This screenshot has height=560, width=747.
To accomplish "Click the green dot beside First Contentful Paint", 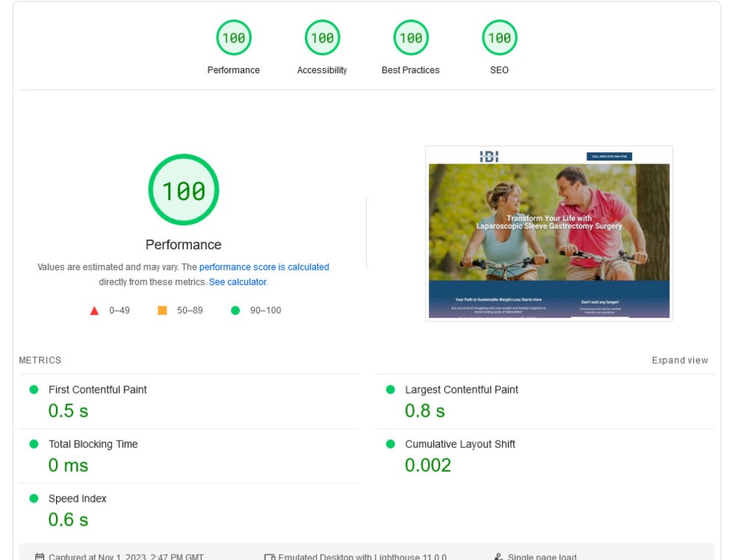I will (34, 390).
